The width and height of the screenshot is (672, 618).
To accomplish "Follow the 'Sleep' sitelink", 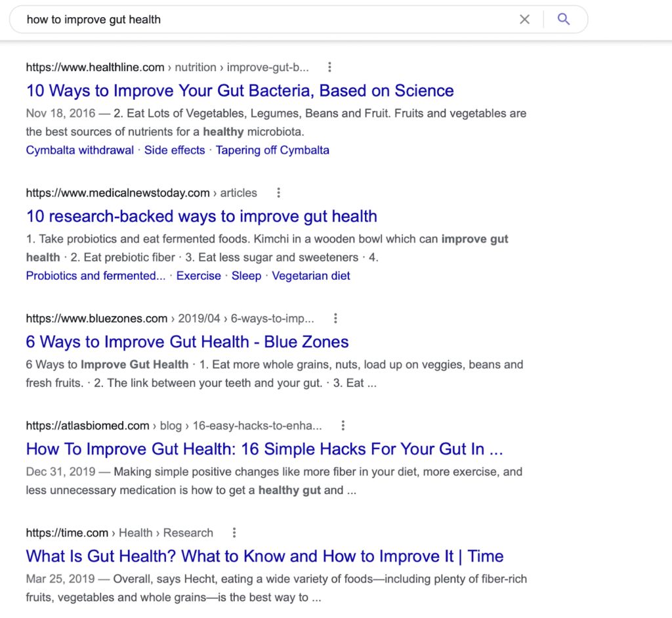I will (x=247, y=276).
